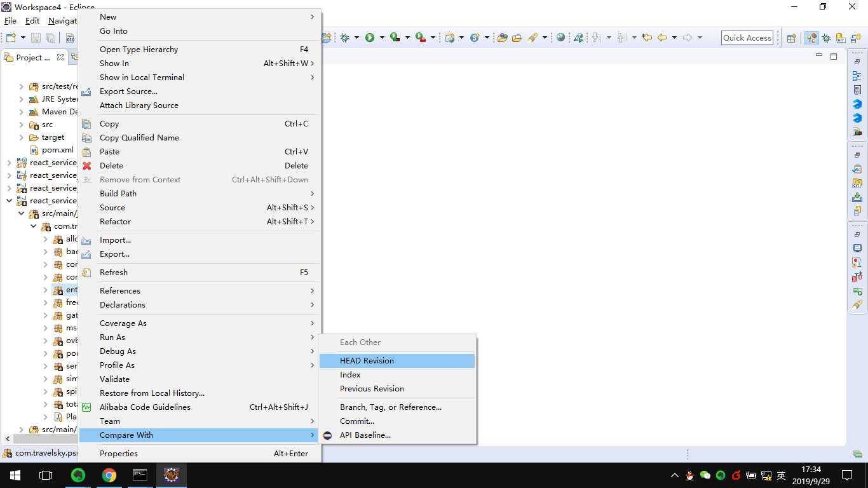Click the Open Perspective icon
The height and width of the screenshot is (488, 868).
click(x=792, y=38)
